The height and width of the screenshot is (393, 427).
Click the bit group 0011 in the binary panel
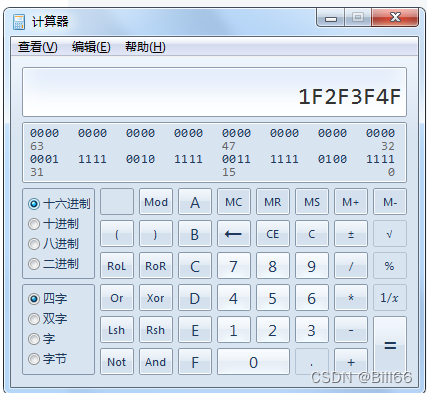[x=236, y=159]
